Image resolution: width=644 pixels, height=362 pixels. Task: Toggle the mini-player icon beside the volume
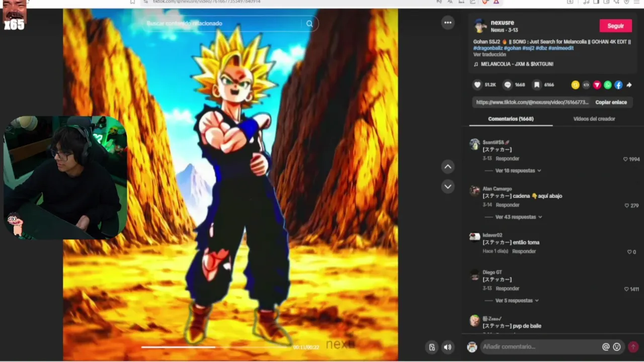point(432,347)
